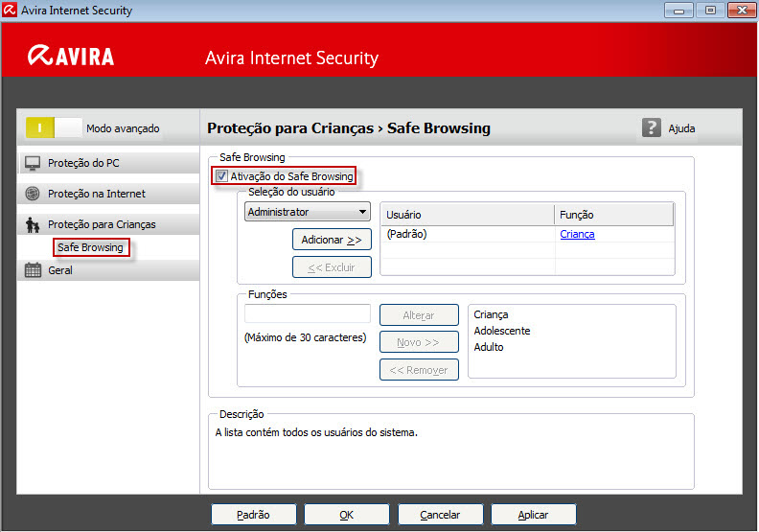Click the Criança link in Função column
This screenshot has width=759, height=532.
pyautogui.click(x=577, y=234)
